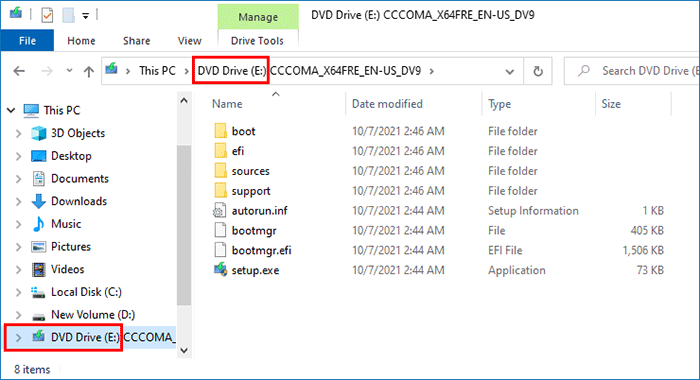Viewport: 700px width, 380px height.
Task: Expand the DVD Drive (E:) tree node
Action: [x=18, y=338]
